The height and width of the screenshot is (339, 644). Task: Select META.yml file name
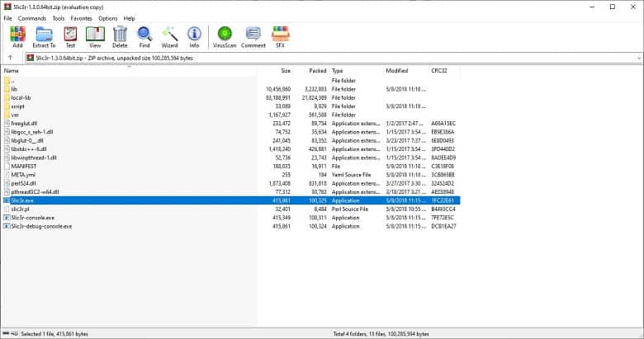coord(23,175)
